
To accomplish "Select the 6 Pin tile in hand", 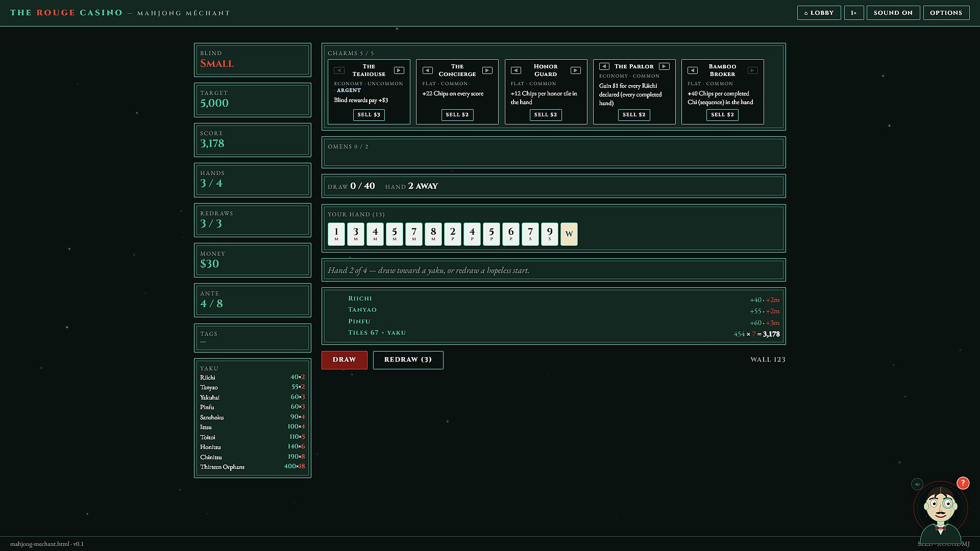I will (511, 234).
